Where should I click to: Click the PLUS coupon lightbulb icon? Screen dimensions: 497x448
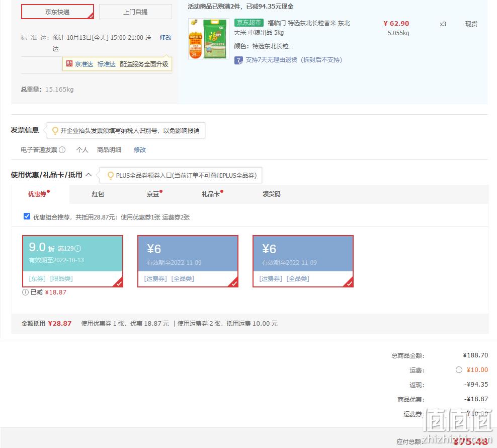pyautogui.click(x=110, y=176)
